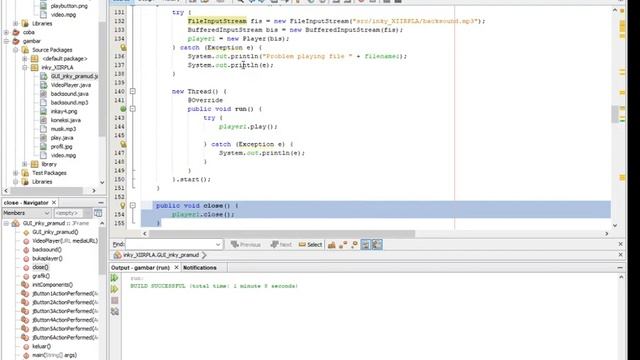The image size is (640, 360).
Task: Select jButton3ActionPerformed in Navigator
Action: coord(65,311)
